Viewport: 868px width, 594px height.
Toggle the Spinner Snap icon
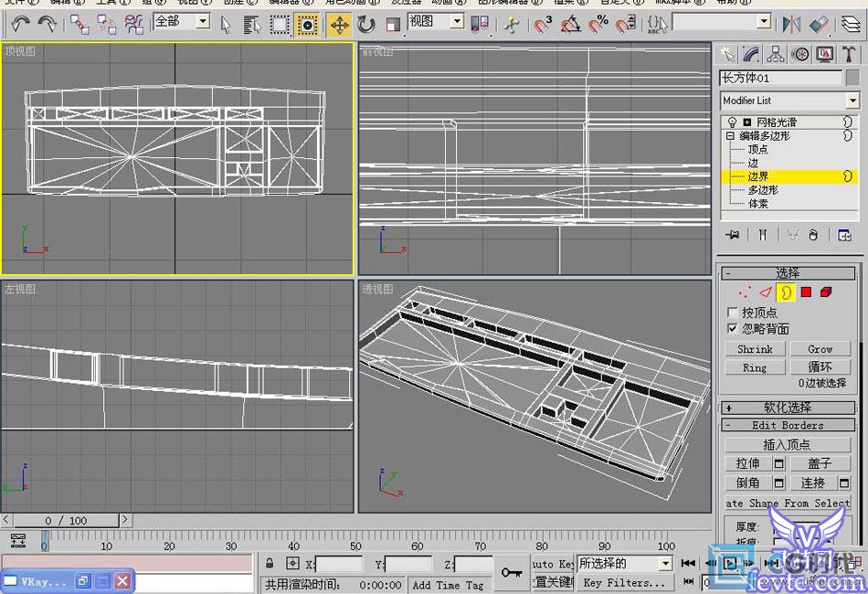pos(626,25)
